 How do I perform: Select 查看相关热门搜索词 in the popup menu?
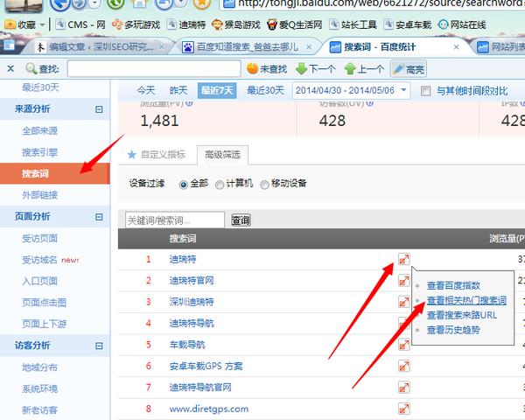pos(466,300)
